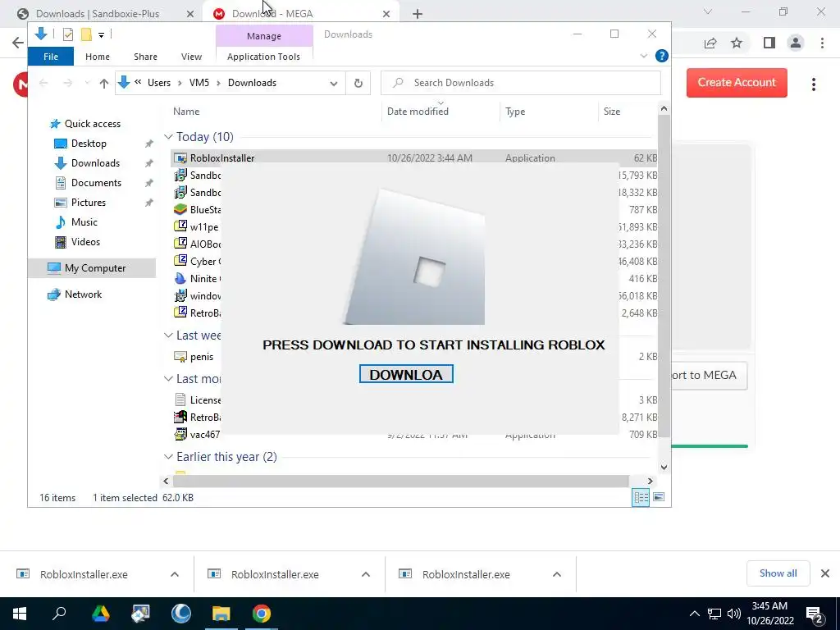The width and height of the screenshot is (840, 630).
Task: Open options for first RobloxInstaller.exe download
Action: tap(175, 574)
